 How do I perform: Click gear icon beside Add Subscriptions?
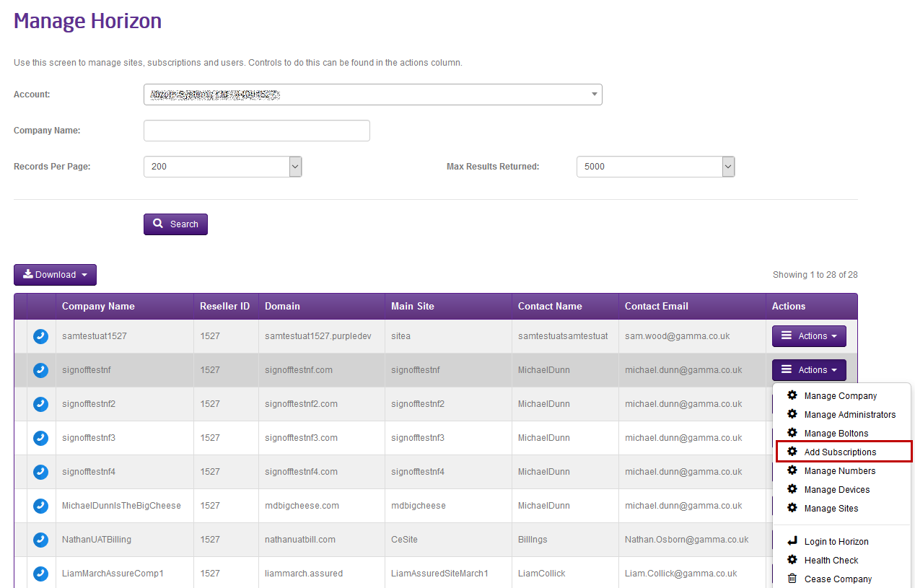point(792,452)
